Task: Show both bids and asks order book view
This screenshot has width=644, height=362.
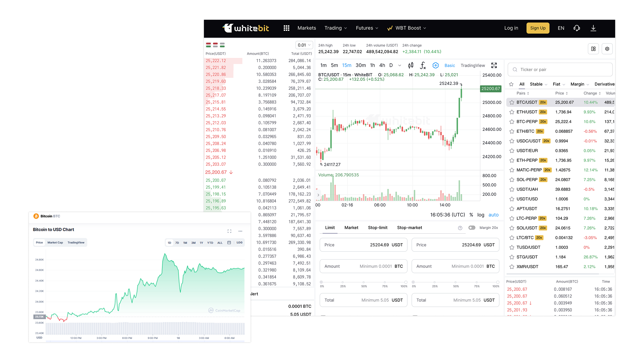Action: [x=208, y=45]
